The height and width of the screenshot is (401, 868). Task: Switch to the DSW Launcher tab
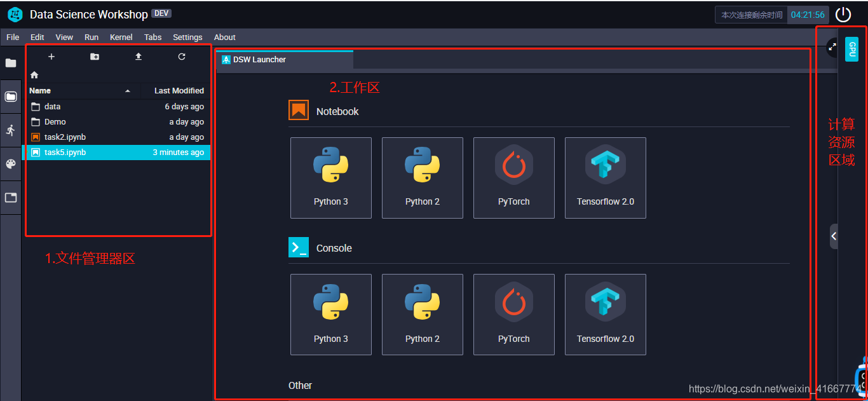tap(285, 60)
